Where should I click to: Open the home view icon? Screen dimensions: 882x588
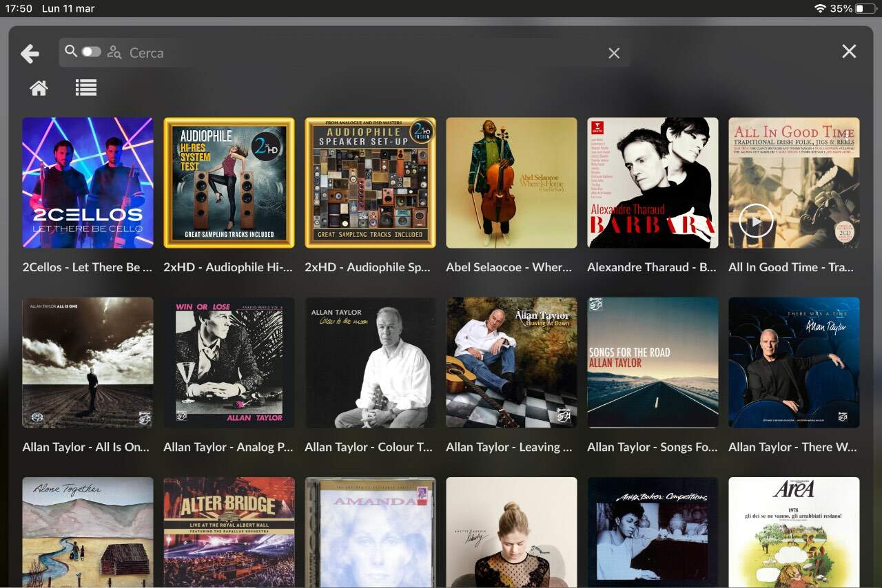click(39, 87)
